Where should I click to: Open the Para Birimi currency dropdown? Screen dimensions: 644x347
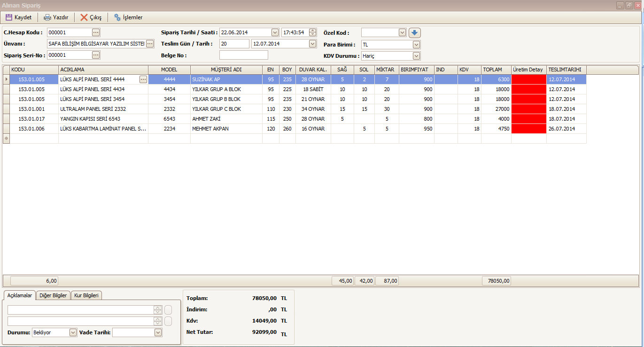[x=416, y=45]
